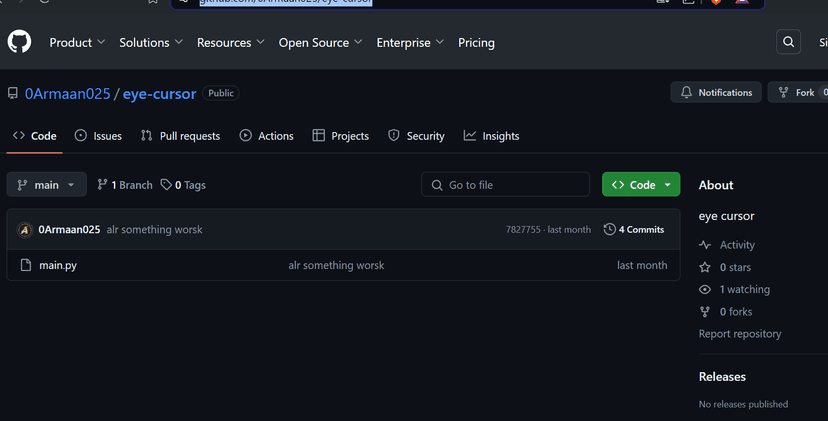
Task: Fork the repository using Fork button
Action: pyautogui.click(x=797, y=93)
